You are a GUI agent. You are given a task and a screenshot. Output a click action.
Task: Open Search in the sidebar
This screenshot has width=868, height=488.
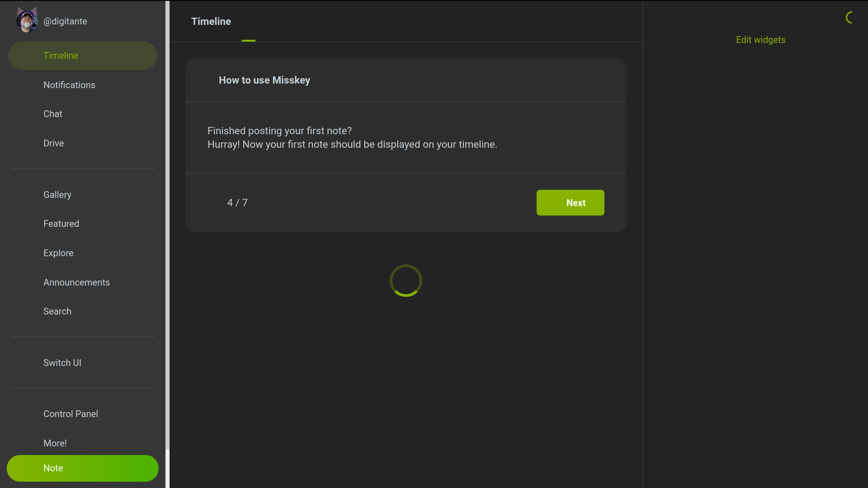point(57,311)
